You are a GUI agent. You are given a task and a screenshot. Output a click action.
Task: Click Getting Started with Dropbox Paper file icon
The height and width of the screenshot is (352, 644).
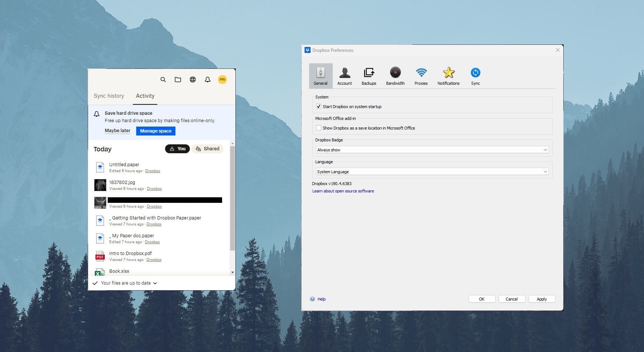(x=100, y=221)
